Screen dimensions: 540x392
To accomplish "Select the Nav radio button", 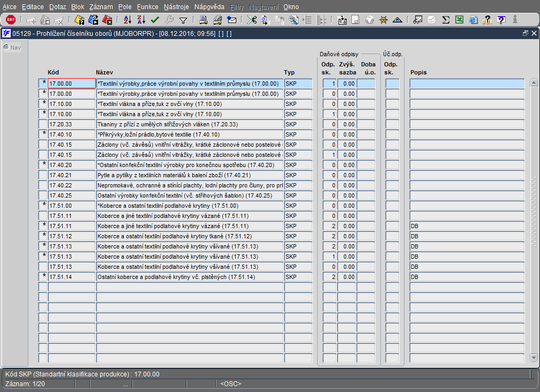I will (x=6, y=47).
